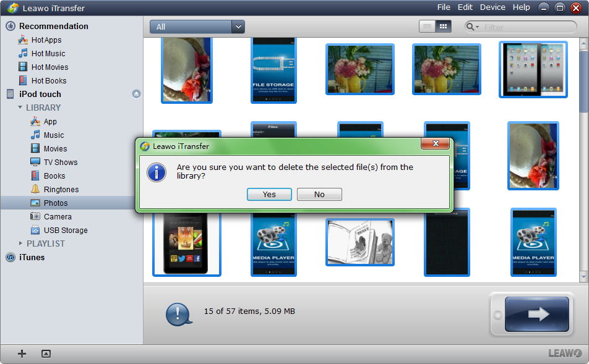
Task: Open TV Shows in library
Action: tap(61, 162)
